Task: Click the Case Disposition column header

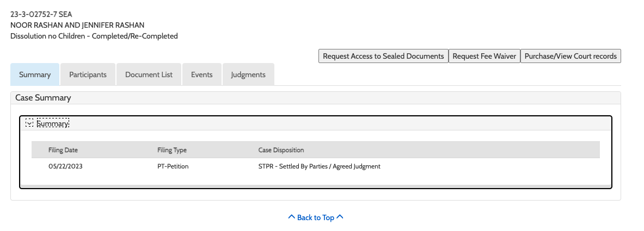Action: 281,150
